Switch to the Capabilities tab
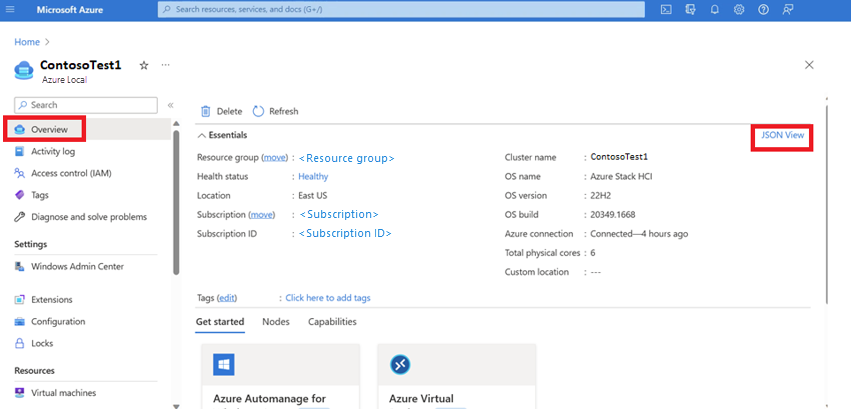 (x=332, y=322)
